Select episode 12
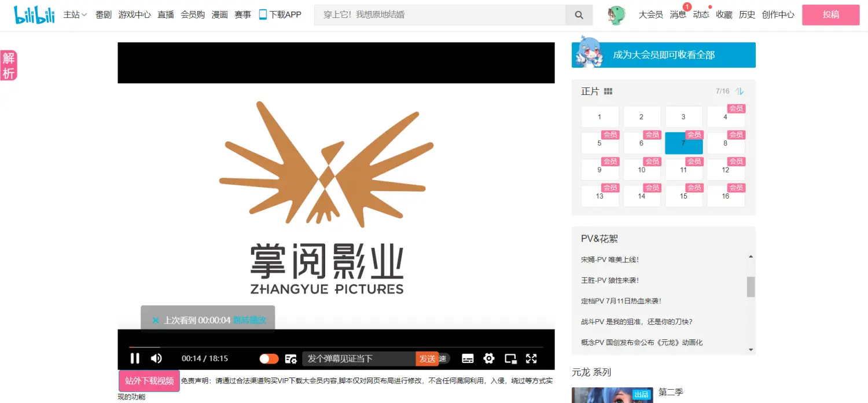Image resolution: width=868 pixels, height=403 pixels. [726, 170]
